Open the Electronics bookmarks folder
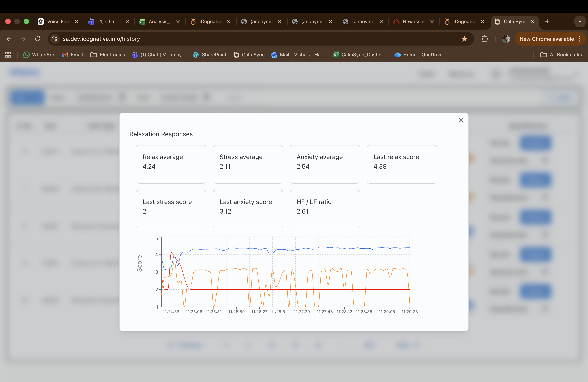This screenshot has height=382, width=588. [x=108, y=55]
